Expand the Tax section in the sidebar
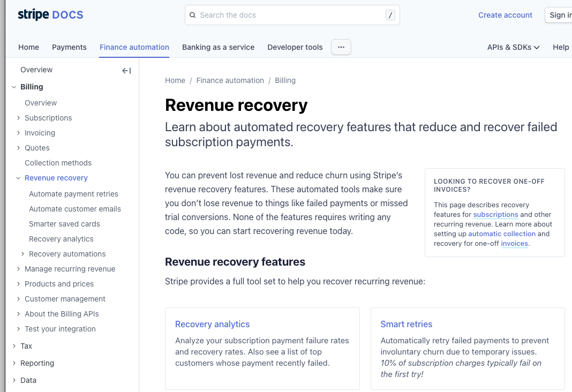Screen dimensions: 572x392 point(14,346)
